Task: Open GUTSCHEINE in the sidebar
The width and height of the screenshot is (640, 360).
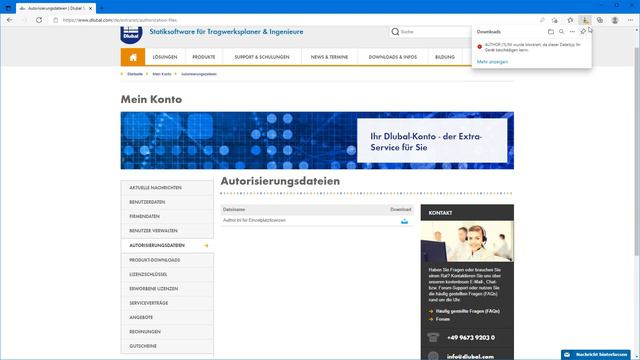Action: coord(167,346)
